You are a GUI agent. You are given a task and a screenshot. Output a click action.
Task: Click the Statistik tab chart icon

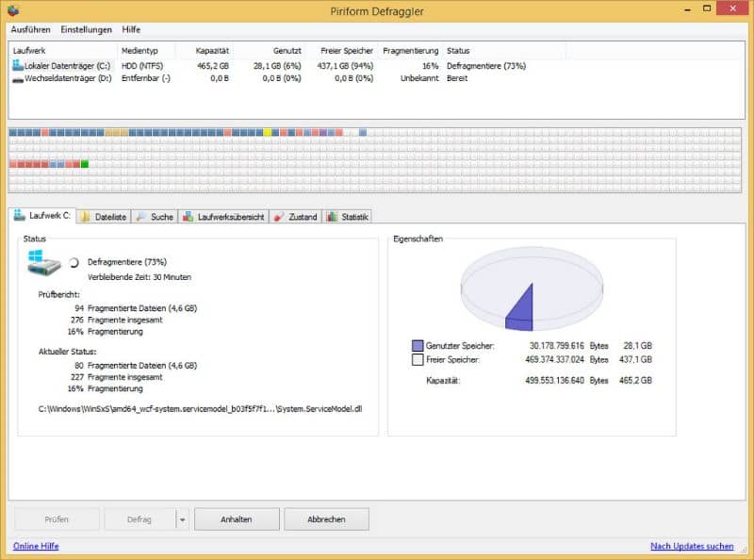click(332, 217)
